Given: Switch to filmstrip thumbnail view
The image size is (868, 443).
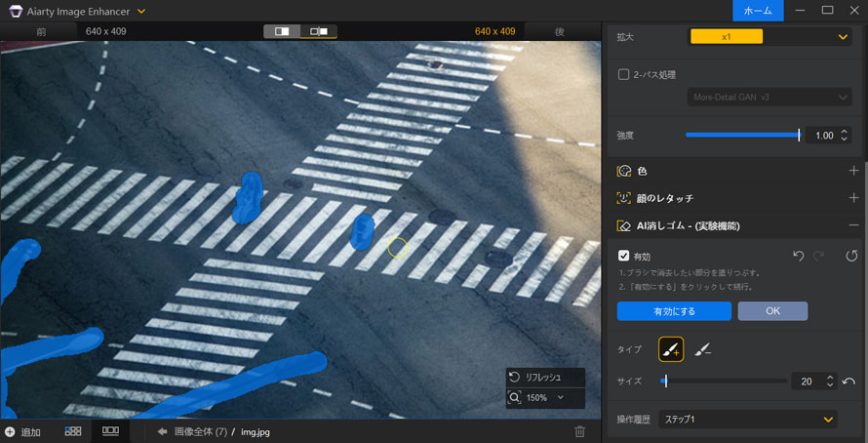Looking at the screenshot, I should (111, 431).
